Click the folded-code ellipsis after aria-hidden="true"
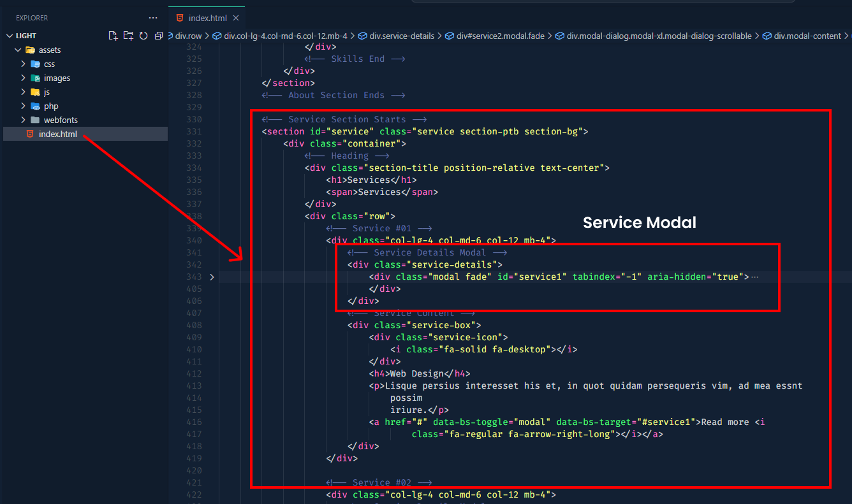852x504 pixels. 755,277
